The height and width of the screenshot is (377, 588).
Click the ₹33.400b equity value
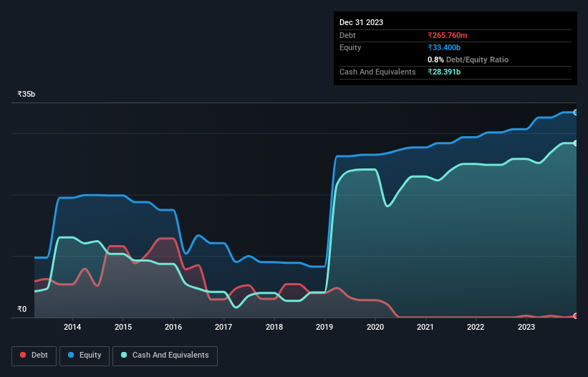coord(444,47)
